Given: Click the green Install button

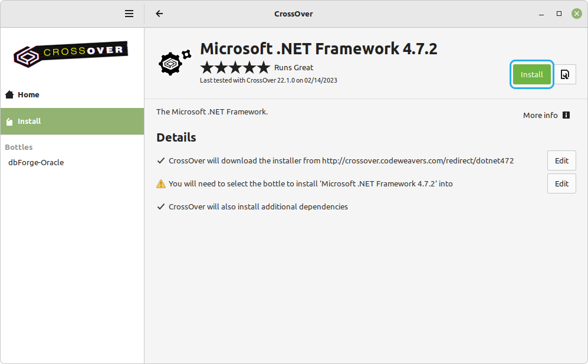Looking at the screenshot, I should pyautogui.click(x=532, y=74).
